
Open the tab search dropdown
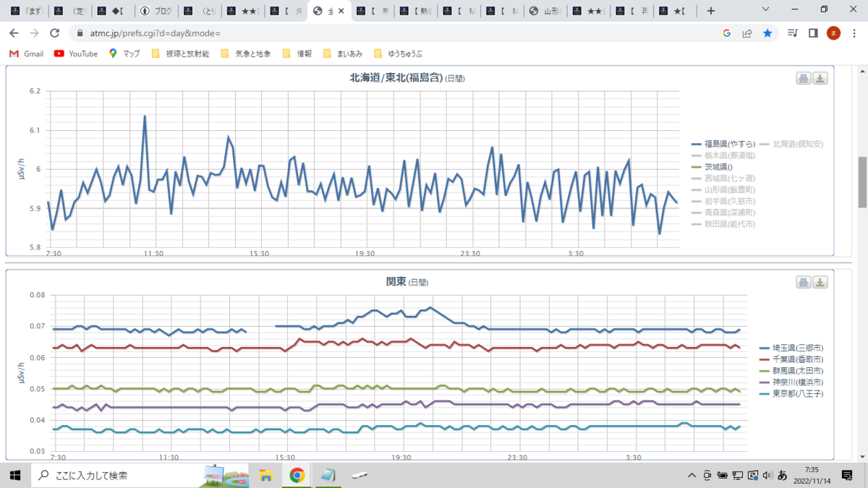click(767, 10)
